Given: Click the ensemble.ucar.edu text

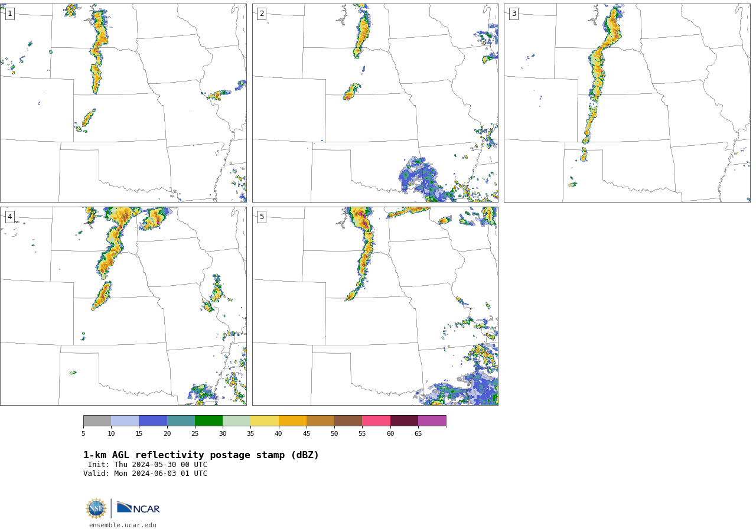Looking at the screenshot, I should [x=123, y=526].
